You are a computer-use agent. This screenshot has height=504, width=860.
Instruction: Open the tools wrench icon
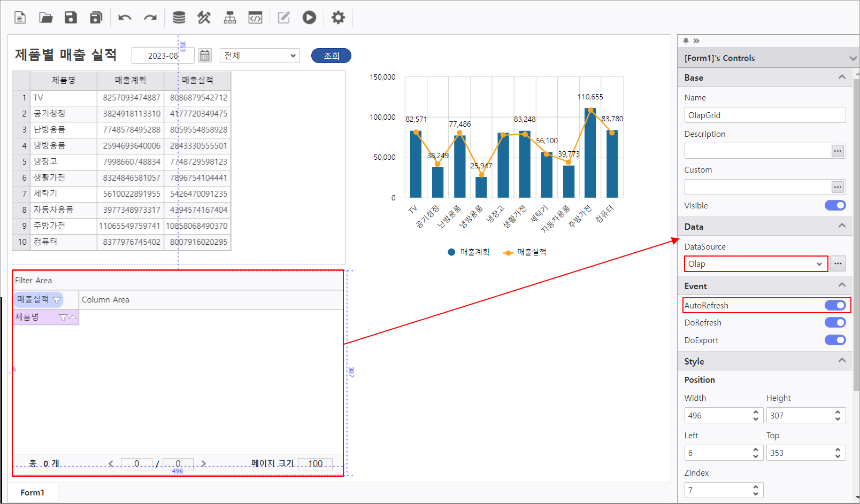(x=204, y=18)
